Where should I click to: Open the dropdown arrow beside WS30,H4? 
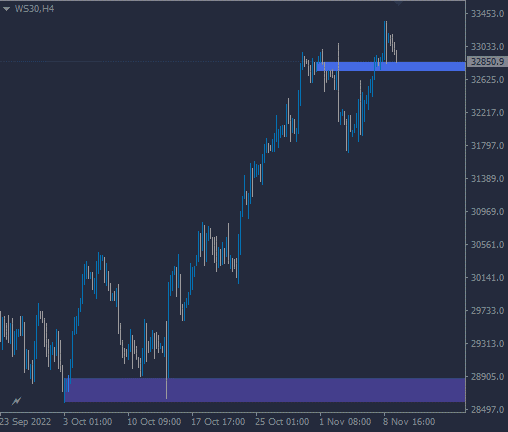pyautogui.click(x=6, y=9)
